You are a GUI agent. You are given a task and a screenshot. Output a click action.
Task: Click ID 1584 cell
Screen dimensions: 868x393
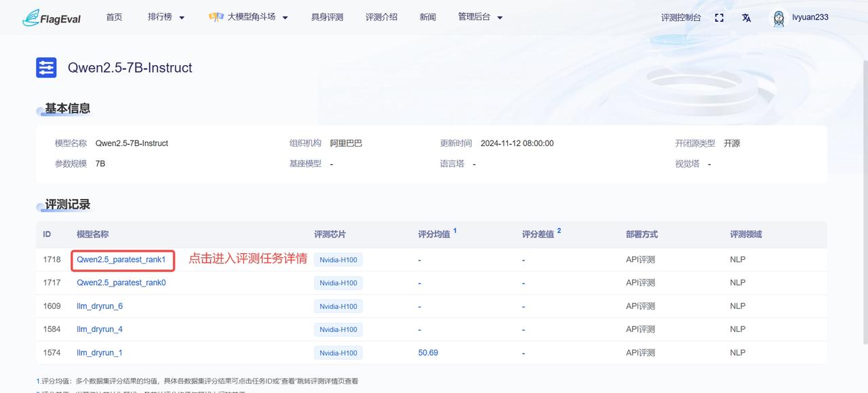click(x=52, y=329)
